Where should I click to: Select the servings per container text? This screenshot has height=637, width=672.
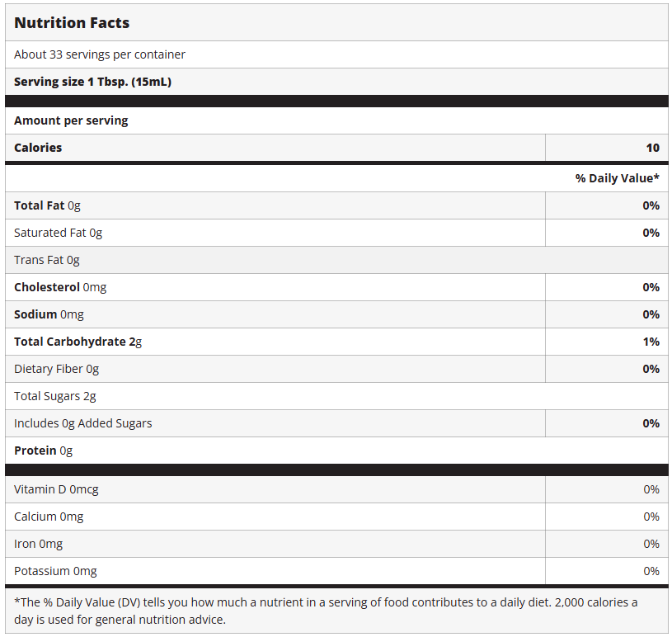100,54
